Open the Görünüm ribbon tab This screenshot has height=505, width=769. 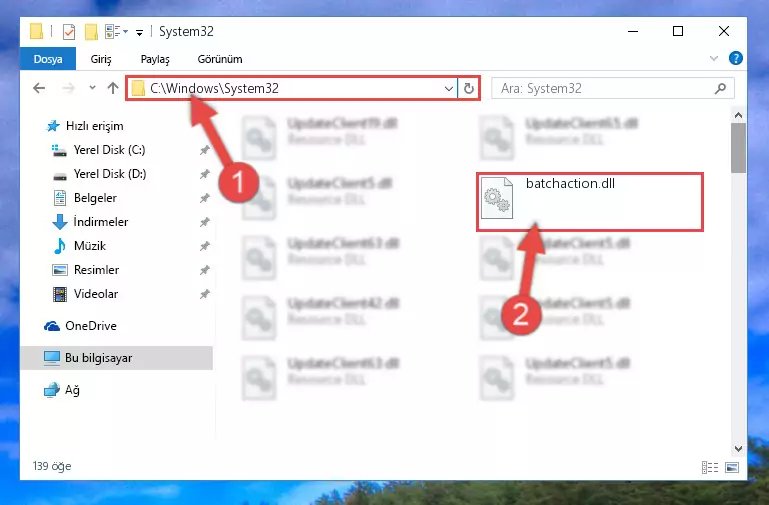pos(220,59)
